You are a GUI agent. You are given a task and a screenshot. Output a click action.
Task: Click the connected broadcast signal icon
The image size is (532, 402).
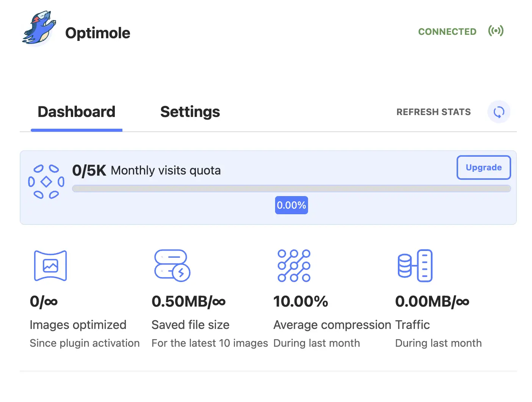tap(496, 31)
